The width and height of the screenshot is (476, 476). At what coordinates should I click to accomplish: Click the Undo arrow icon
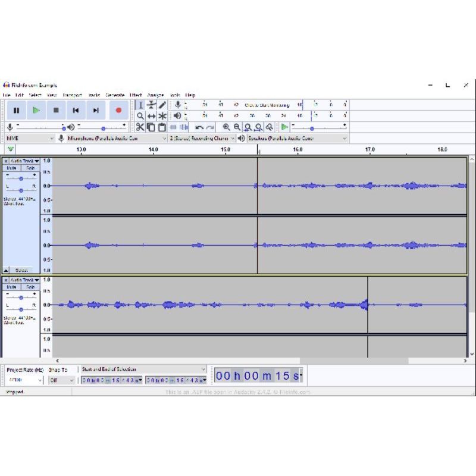coord(199,127)
